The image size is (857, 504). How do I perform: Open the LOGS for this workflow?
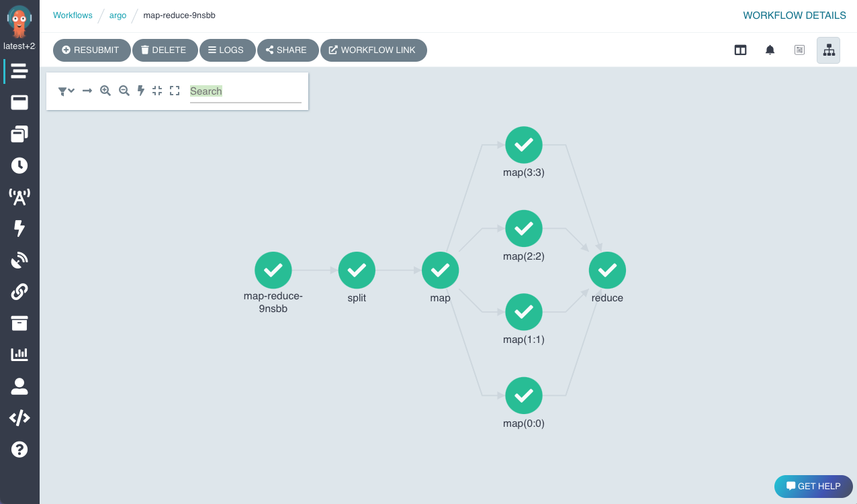coord(227,50)
